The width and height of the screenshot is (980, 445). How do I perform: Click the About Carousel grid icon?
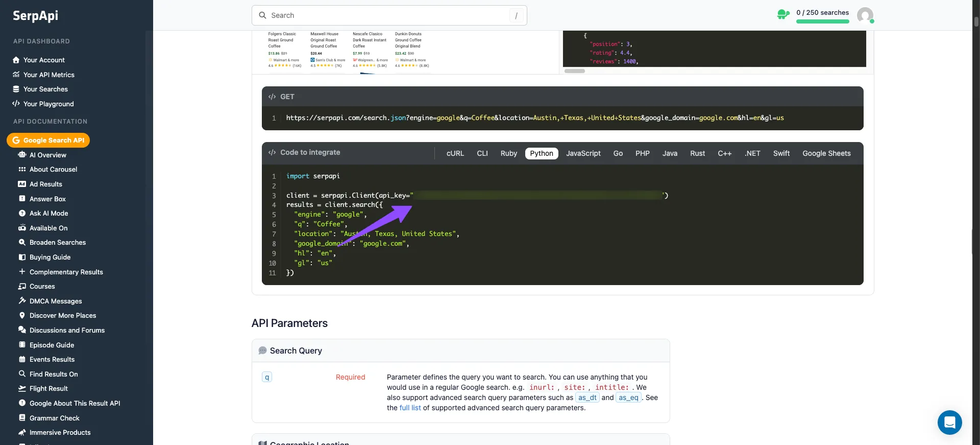point(22,169)
